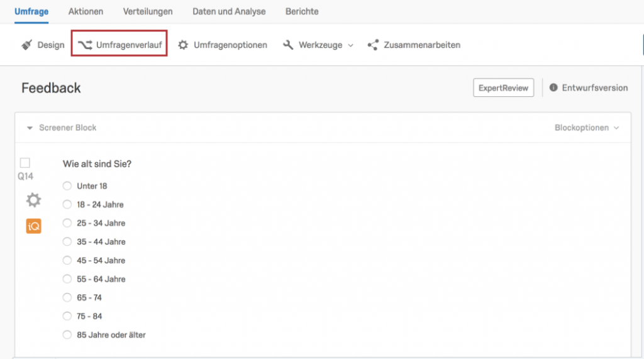Click the ExpertReview button
Viewport: 644px width, 359px height.
point(504,87)
